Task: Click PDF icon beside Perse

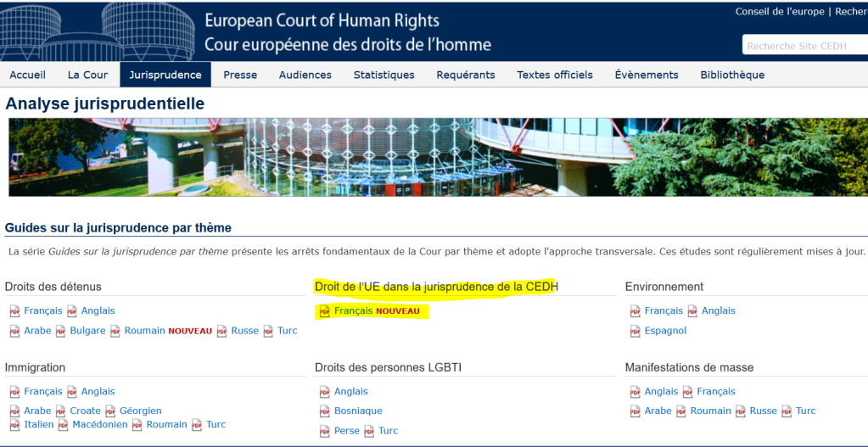Action: tap(325, 431)
